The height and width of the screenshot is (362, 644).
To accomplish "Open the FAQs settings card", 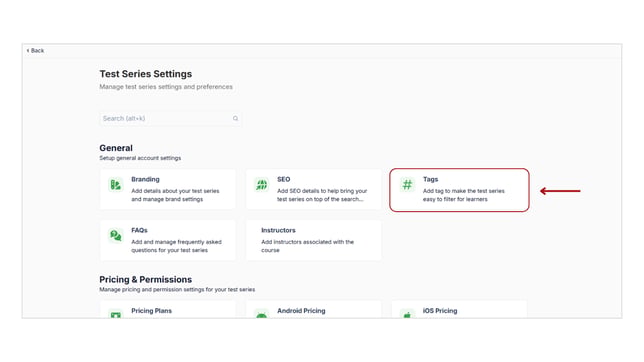I will click(x=168, y=240).
